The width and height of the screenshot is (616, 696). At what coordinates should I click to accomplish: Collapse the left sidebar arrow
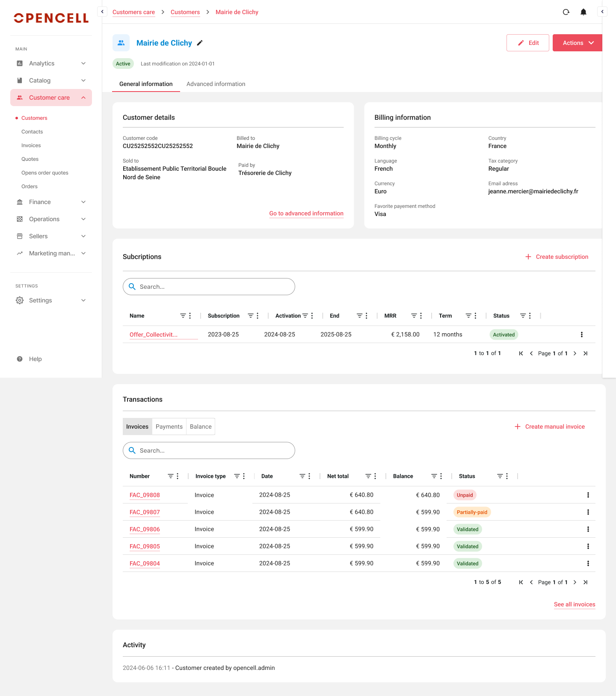tap(102, 12)
